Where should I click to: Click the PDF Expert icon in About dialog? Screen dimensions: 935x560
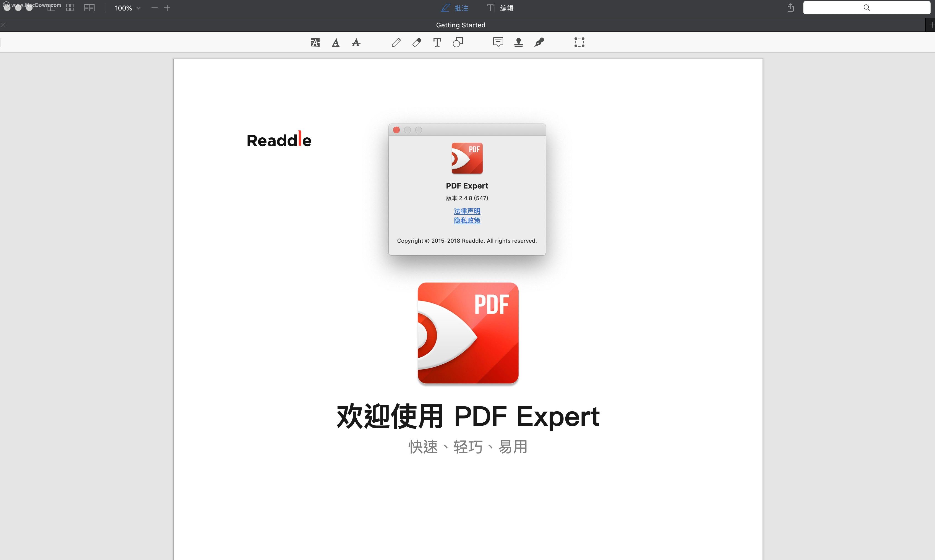(467, 158)
